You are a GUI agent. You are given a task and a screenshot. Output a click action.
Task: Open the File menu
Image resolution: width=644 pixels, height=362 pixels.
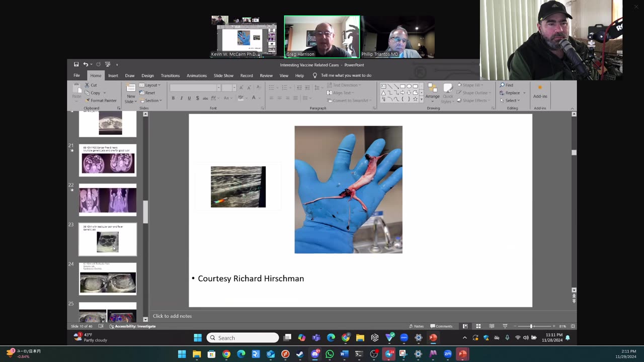pyautogui.click(x=76, y=75)
